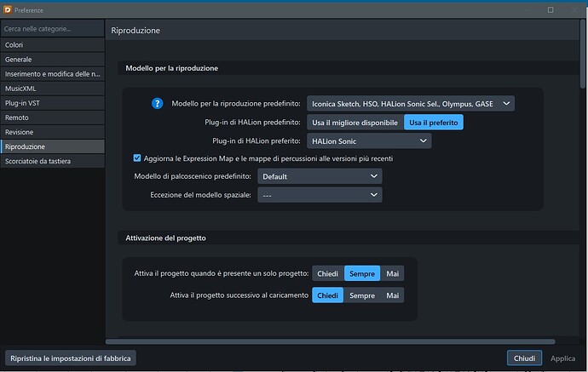
Task: Open Inserimento e modifica delle note category
Action: point(53,74)
